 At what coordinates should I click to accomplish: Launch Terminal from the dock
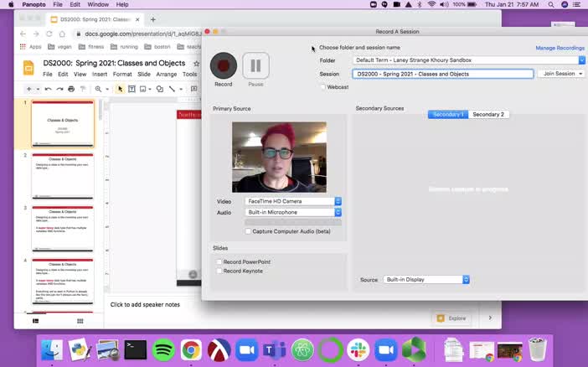click(x=135, y=349)
